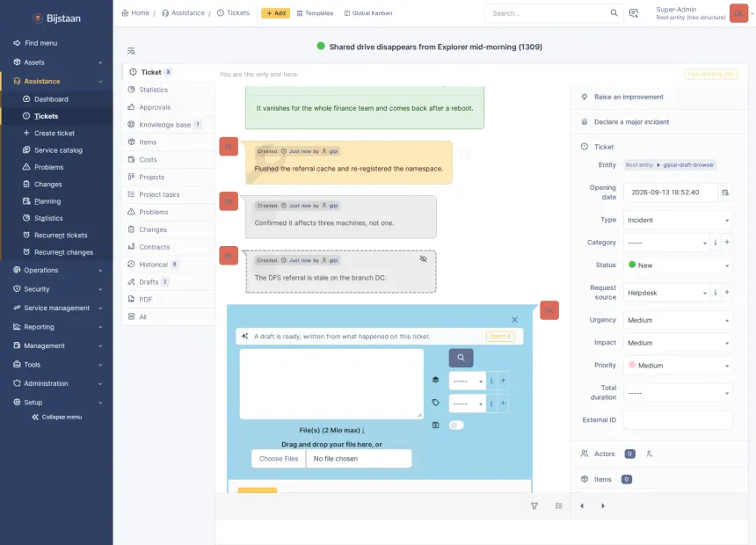Expand the Assets menu
Image resolution: width=756 pixels, height=545 pixels.
tap(57, 62)
